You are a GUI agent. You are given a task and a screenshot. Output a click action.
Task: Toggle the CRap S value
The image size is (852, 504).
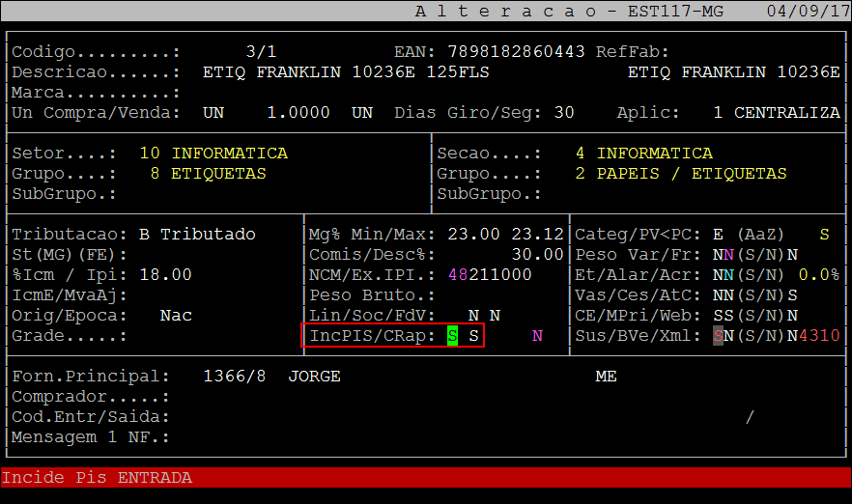click(x=473, y=336)
